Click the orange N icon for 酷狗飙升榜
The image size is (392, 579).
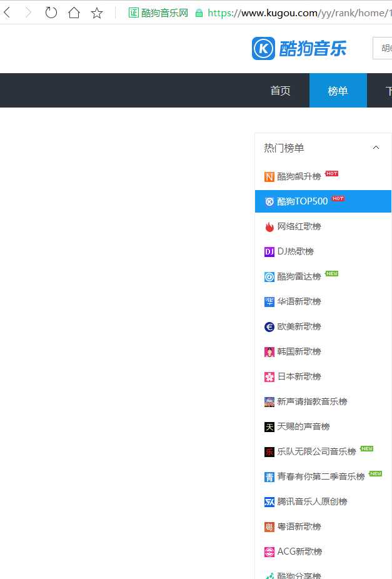point(269,177)
